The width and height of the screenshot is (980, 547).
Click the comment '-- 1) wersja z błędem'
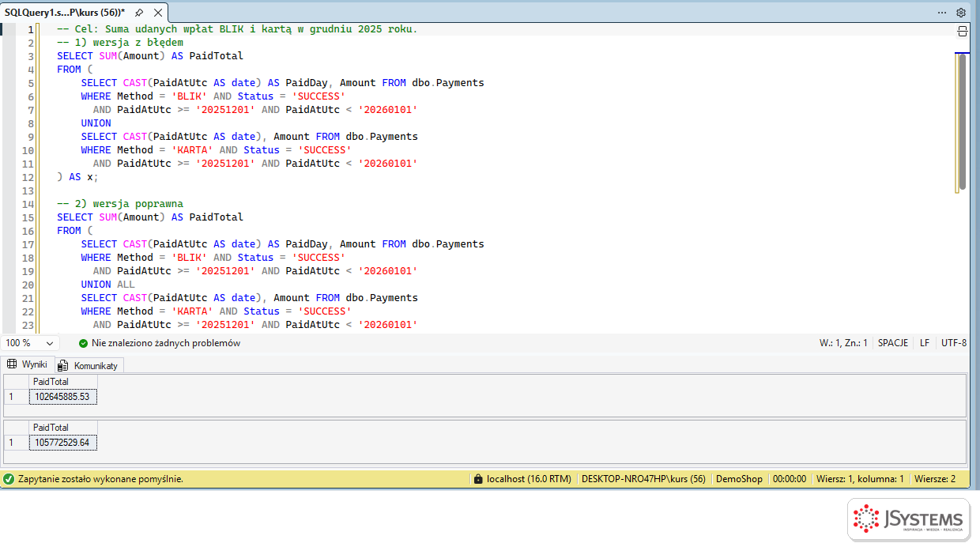coord(120,43)
